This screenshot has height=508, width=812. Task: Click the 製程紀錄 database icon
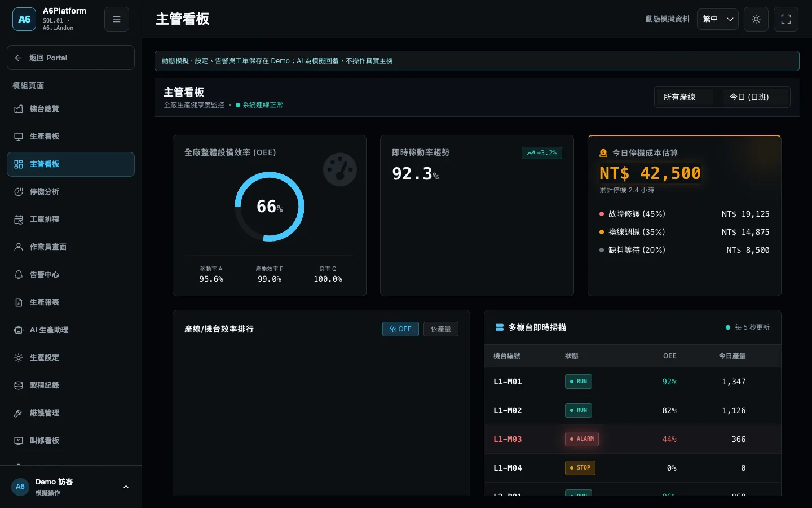(19, 386)
